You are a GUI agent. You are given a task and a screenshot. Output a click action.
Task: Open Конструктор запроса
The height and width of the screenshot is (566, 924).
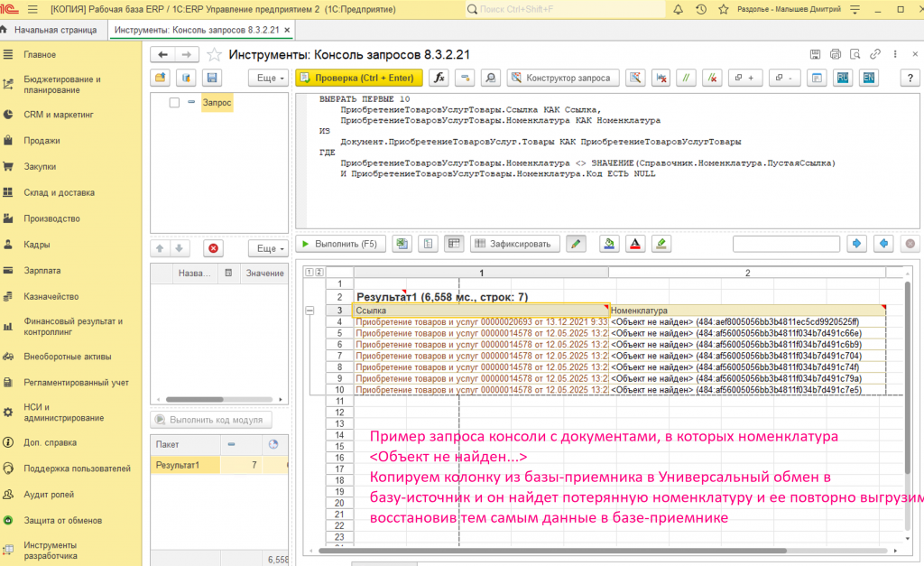click(563, 78)
